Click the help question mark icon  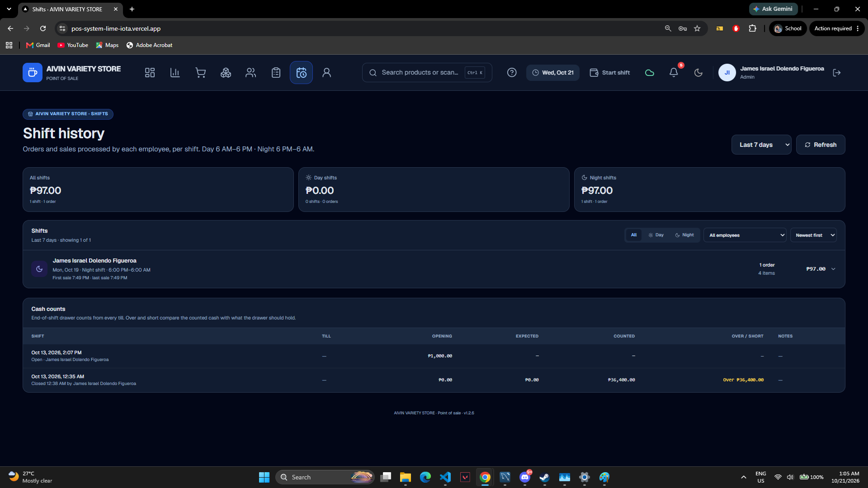point(512,73)
